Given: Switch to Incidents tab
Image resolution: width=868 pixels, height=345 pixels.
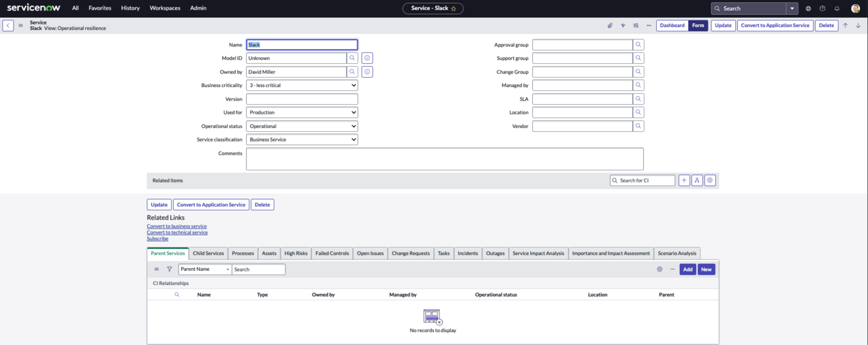Looking at the screenshot, I should pyautogui.click(x=468, y=253).
